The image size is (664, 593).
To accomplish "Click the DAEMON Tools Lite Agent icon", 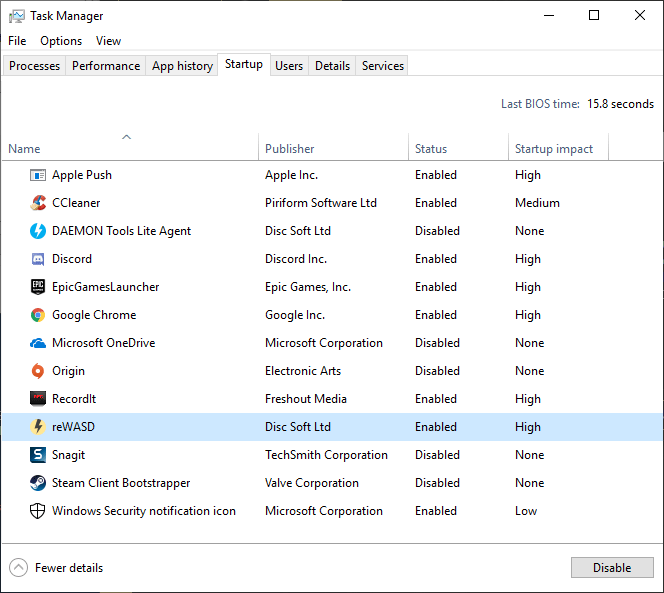I will point(38,231).
